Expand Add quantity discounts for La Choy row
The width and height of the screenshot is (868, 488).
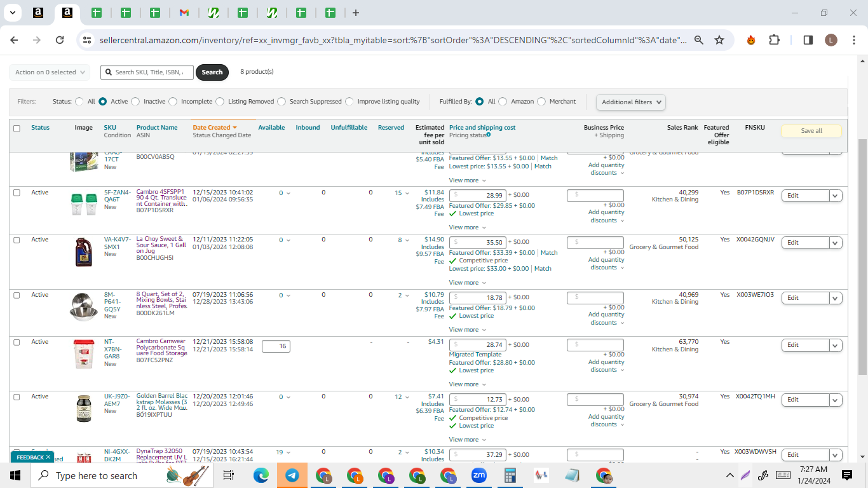pyautogui.click(x=606, y=264)
